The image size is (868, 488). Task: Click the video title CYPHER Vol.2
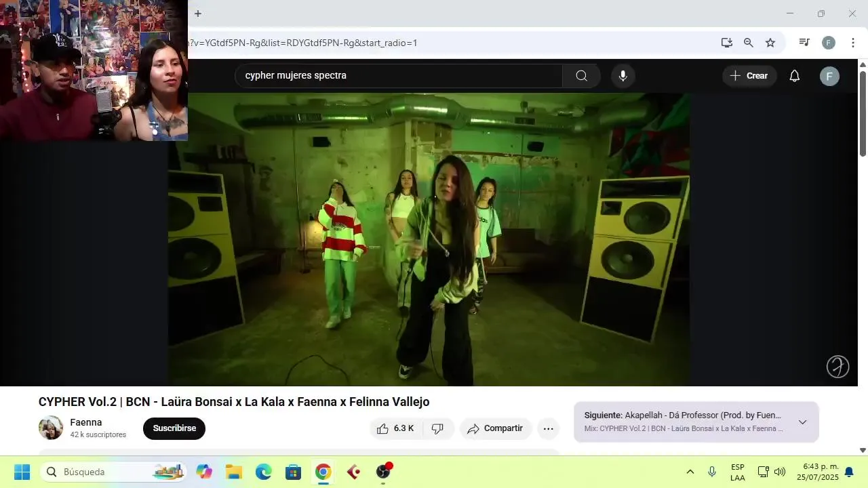pos(234,402)
